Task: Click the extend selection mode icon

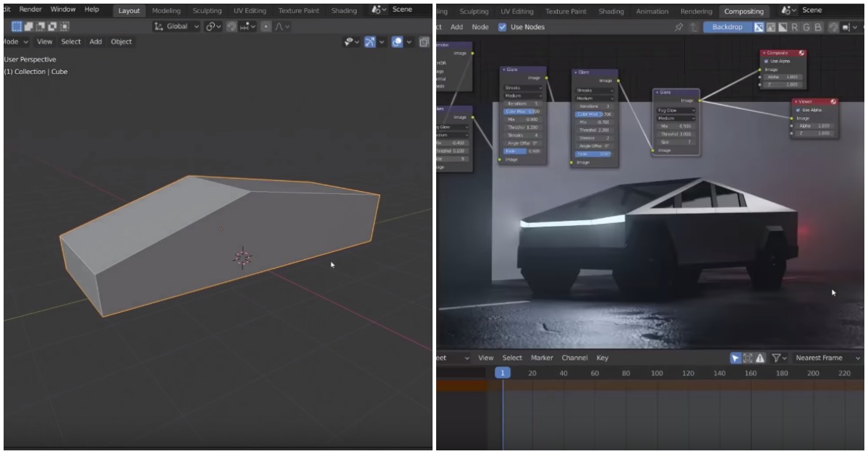Action: click(29, 26)
